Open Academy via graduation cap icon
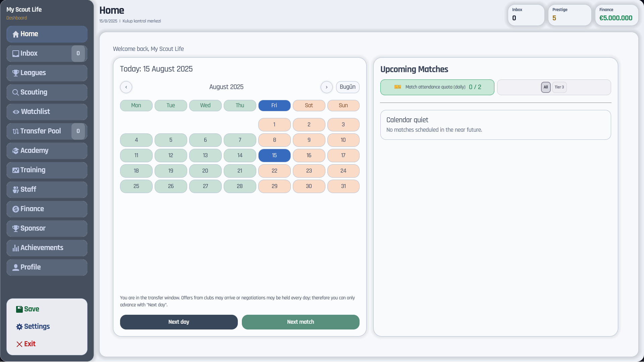 coord(15,151)
